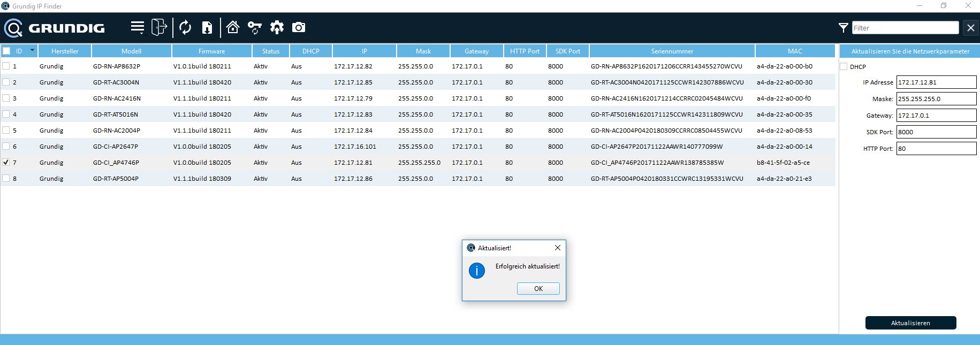The width and height of the screenshot is (980, 345).
Task: Click the IP Adresse input field
Action: (936, 82)
